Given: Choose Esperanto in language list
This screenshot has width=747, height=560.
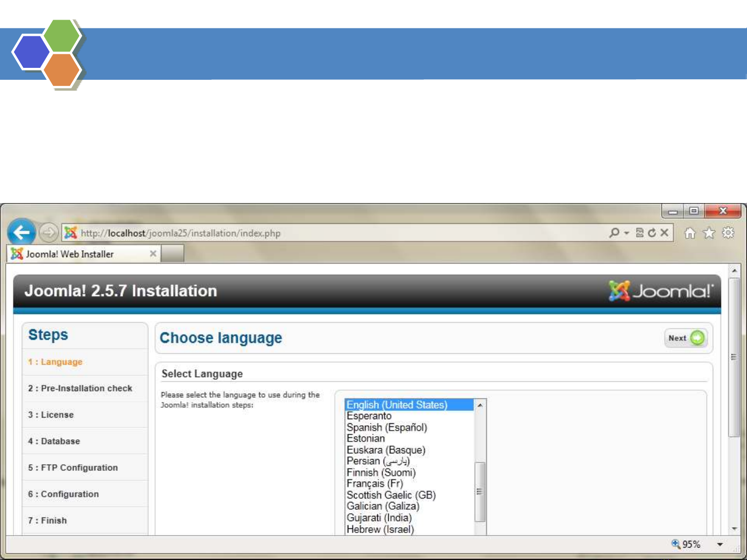Looking at the screenshot, I should tap(410, 416).
